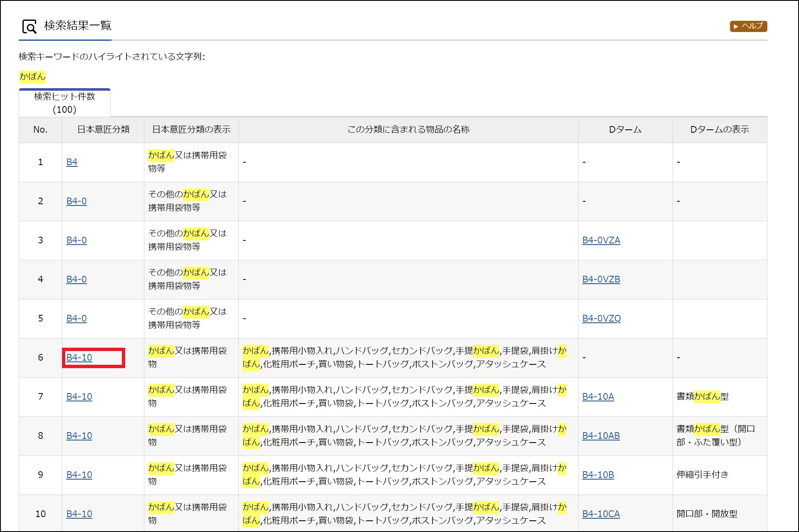
Task: Open B4-10 link in row 10
Action: (79, 514)
